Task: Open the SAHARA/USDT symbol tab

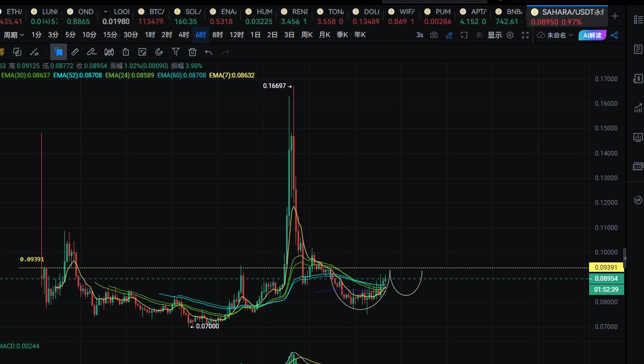Action: [567, 17]
